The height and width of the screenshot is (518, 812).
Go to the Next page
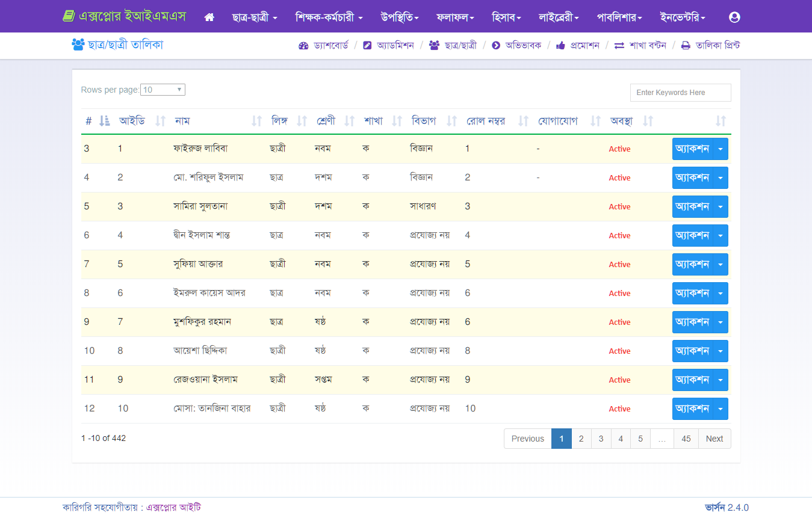[714, 439]
